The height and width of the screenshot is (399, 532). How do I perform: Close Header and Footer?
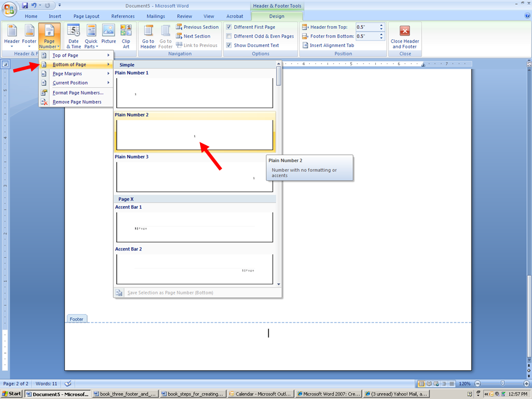pyautogui.click(x=405, y=37)
